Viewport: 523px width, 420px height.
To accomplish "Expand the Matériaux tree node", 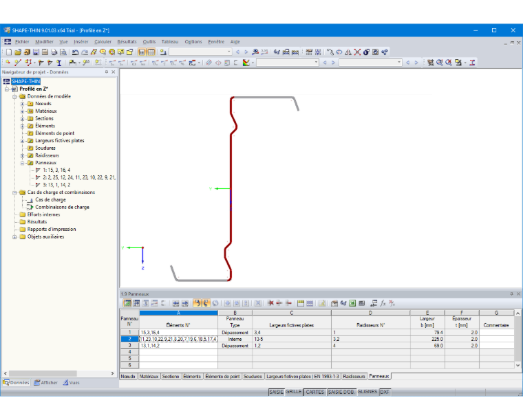I will tap(22, 111).
